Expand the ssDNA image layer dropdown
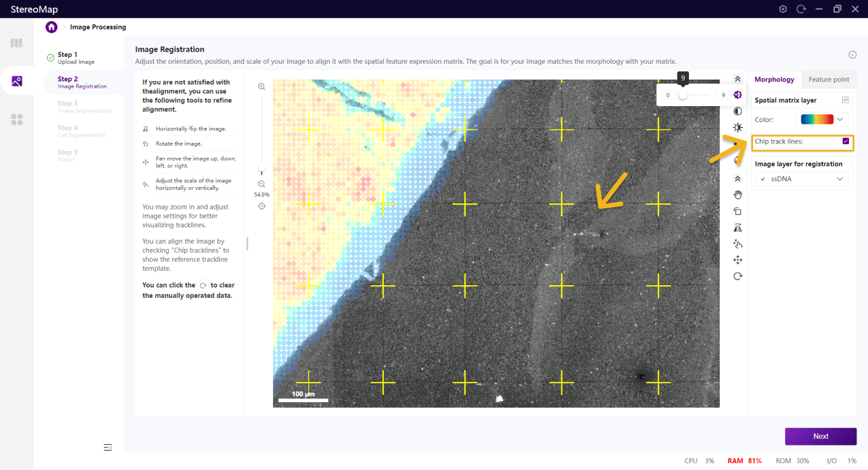Screen dimensions: 868x470 pyautogui.click(x=801, y=179)
